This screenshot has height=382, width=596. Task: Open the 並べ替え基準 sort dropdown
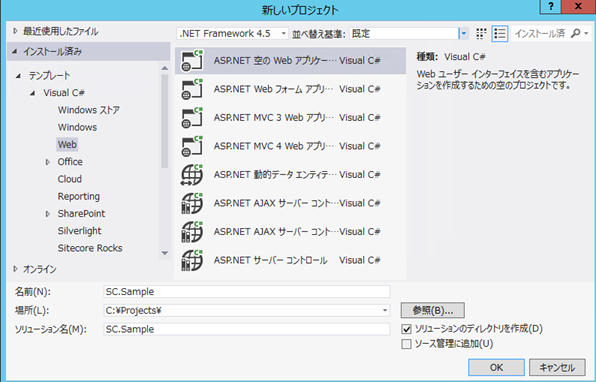point(463,33)
